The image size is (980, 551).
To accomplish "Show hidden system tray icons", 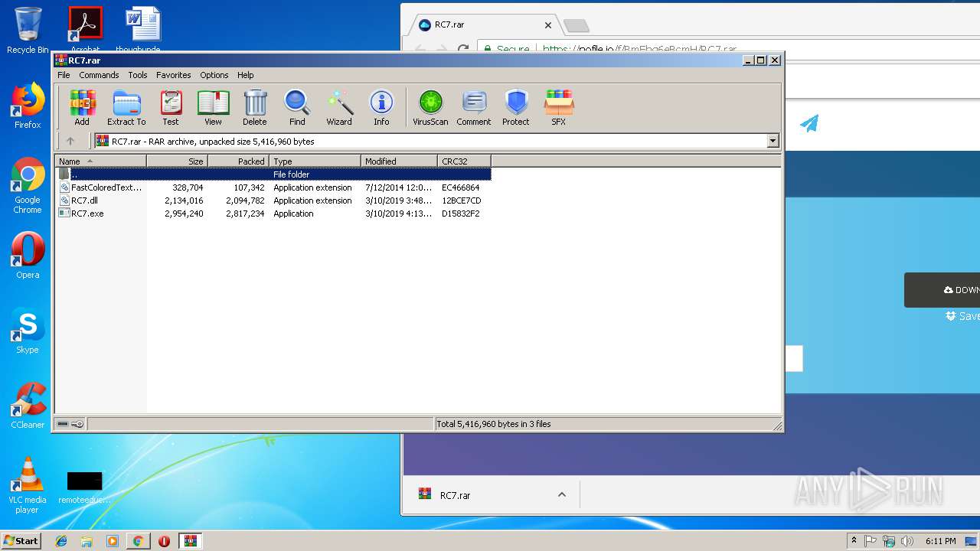I will click(854, 541).
